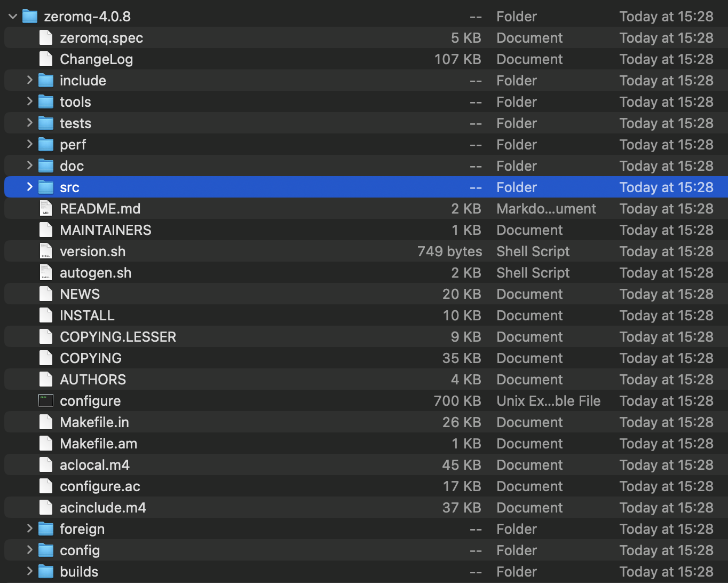Click the Makefile.in document icon
This screenshot has width=728, height=583.
46,422
